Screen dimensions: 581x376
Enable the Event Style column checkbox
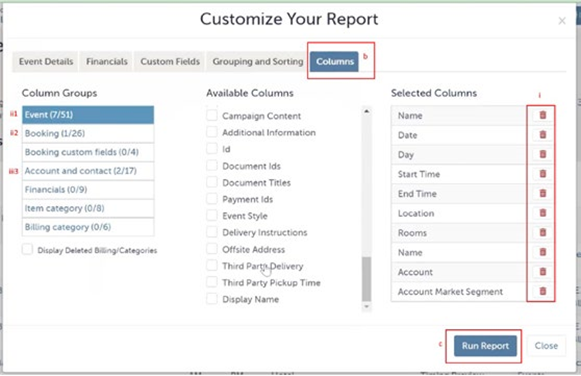tap(212, 215)
